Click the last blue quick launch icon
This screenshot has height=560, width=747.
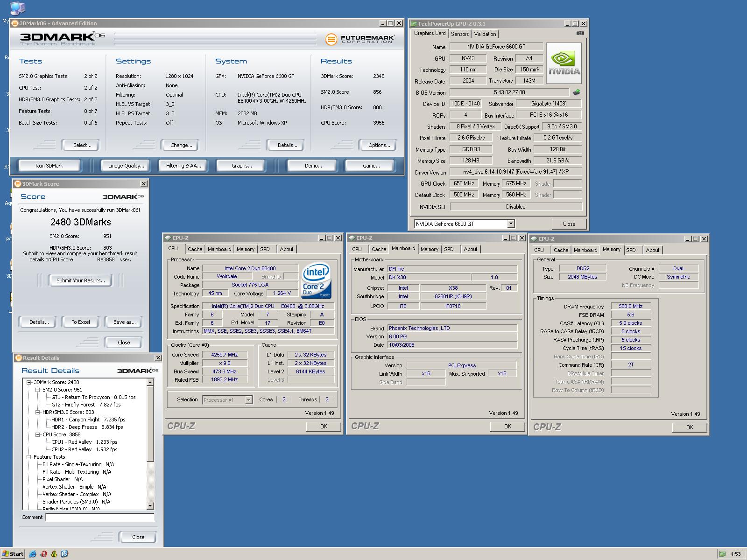pyautogui.click(x=65, y=554)
